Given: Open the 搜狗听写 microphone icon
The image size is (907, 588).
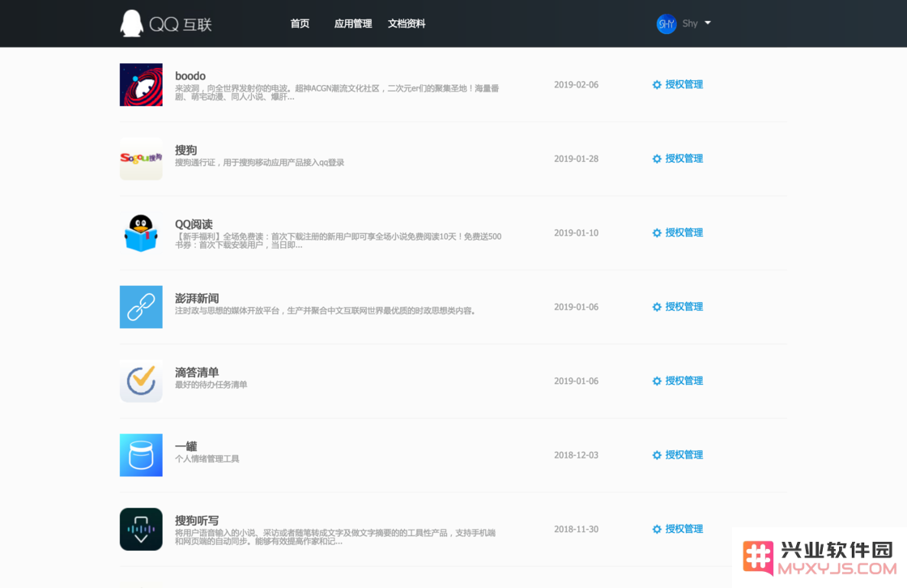Looking at the screenshot, I should pyautogui.click(x=141, y=529).
